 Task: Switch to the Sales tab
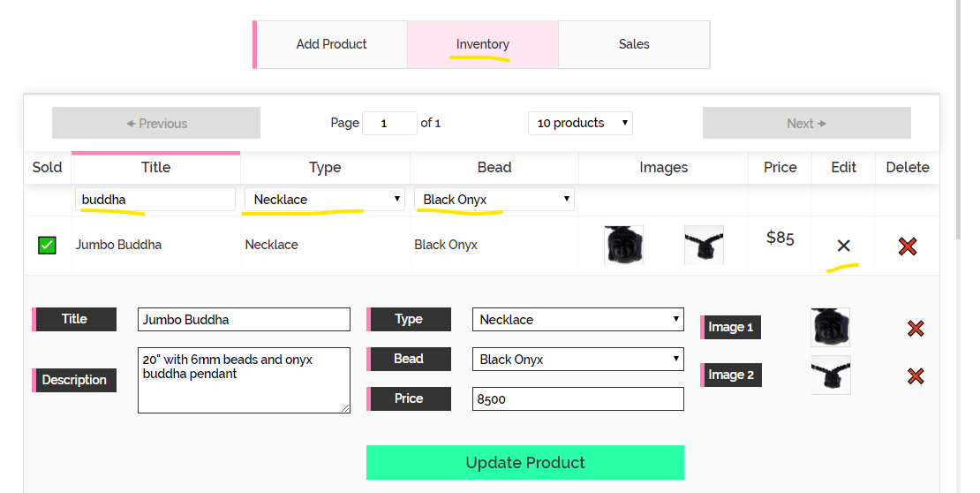point(634,44)
